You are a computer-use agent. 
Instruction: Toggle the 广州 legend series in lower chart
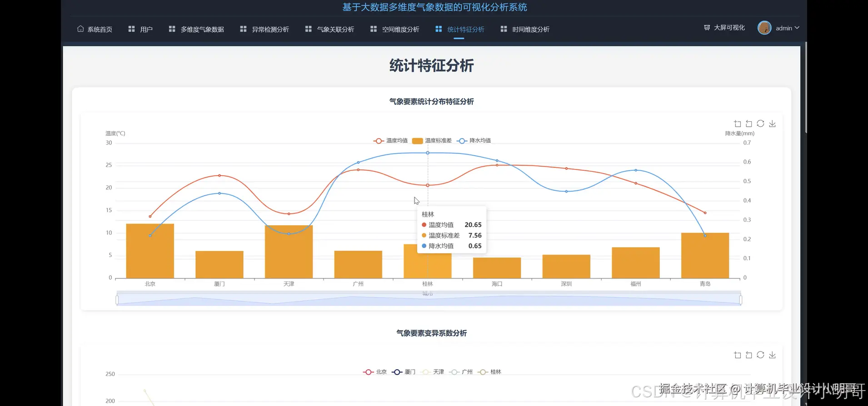point(461,372)
